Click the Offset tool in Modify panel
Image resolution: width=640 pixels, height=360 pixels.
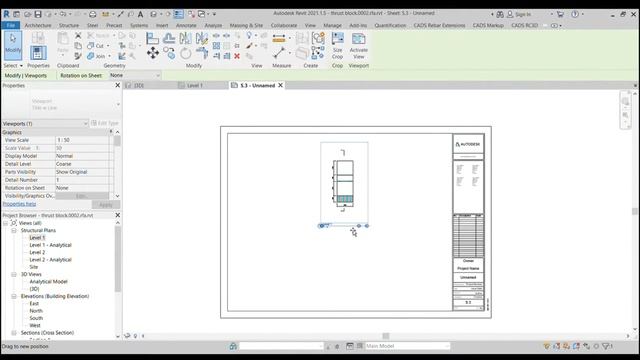click(169, 39)
